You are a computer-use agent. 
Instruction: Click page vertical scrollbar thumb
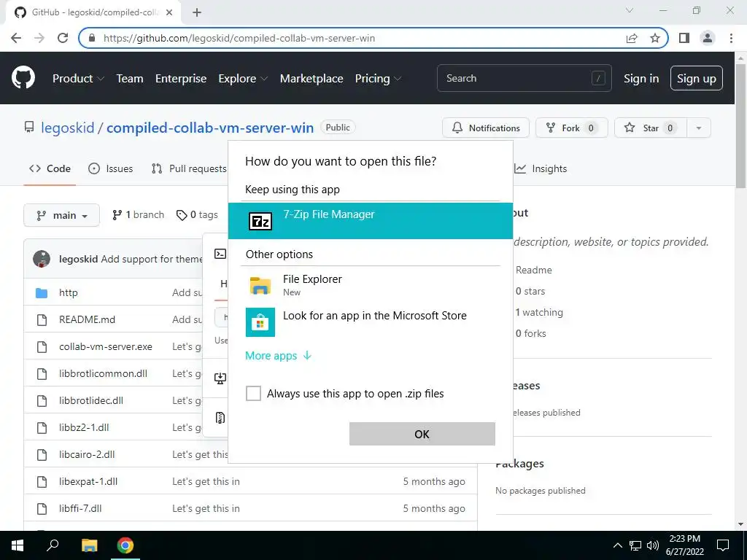coord(740,126)
